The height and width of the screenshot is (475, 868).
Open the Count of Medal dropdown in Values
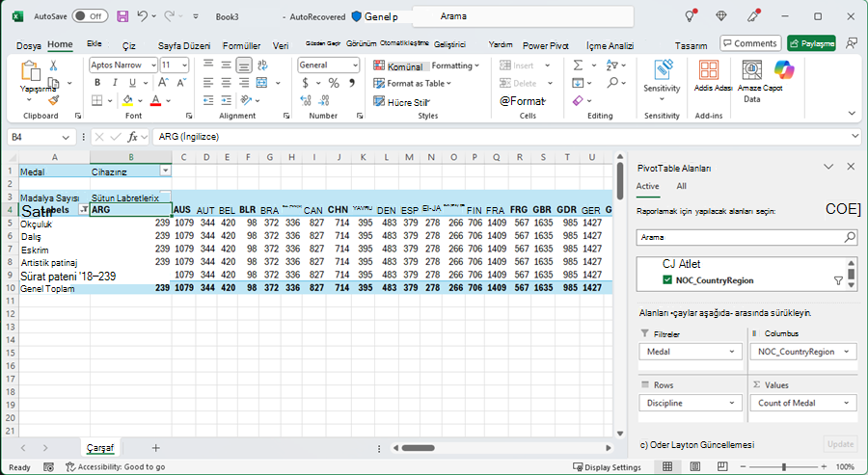coord(846,403)
